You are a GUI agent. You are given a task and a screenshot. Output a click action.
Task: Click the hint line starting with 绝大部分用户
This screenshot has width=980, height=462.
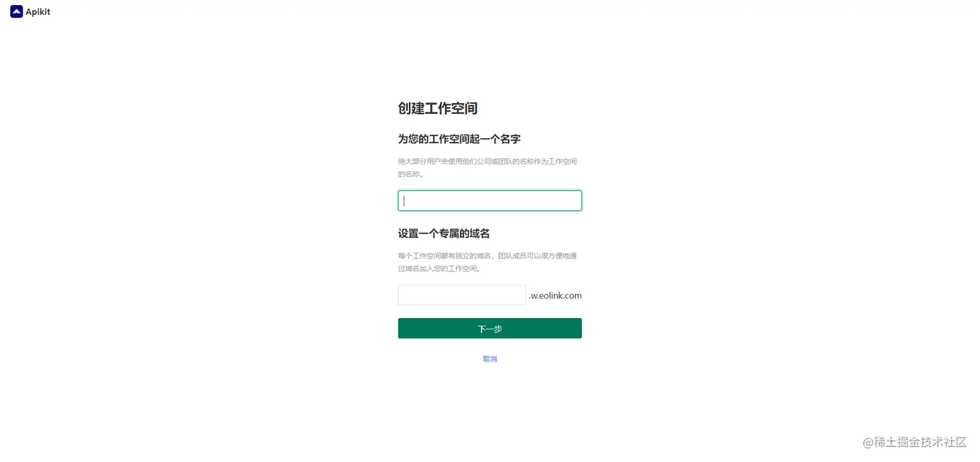click(487, 161)
